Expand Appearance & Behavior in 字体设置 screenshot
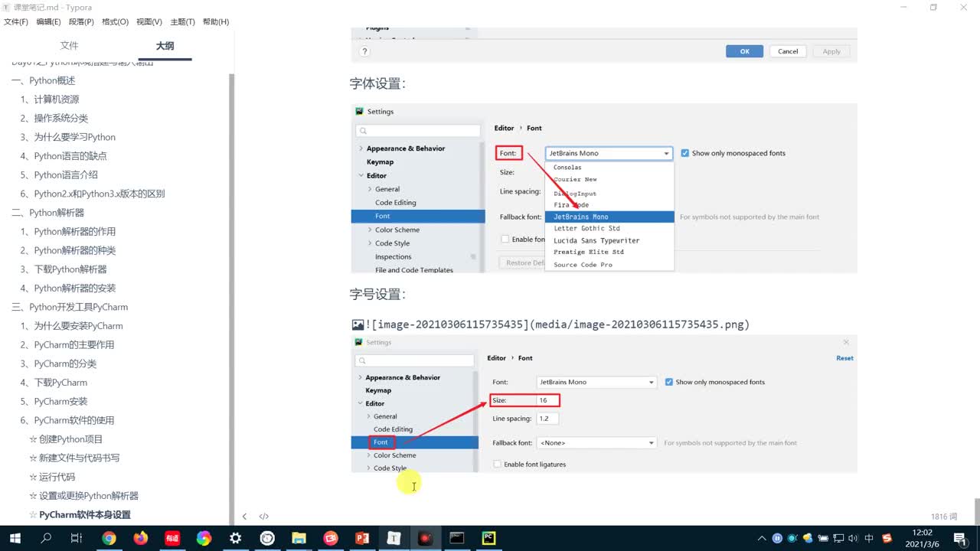Screen dimensions: 980x551 (361, 148)
